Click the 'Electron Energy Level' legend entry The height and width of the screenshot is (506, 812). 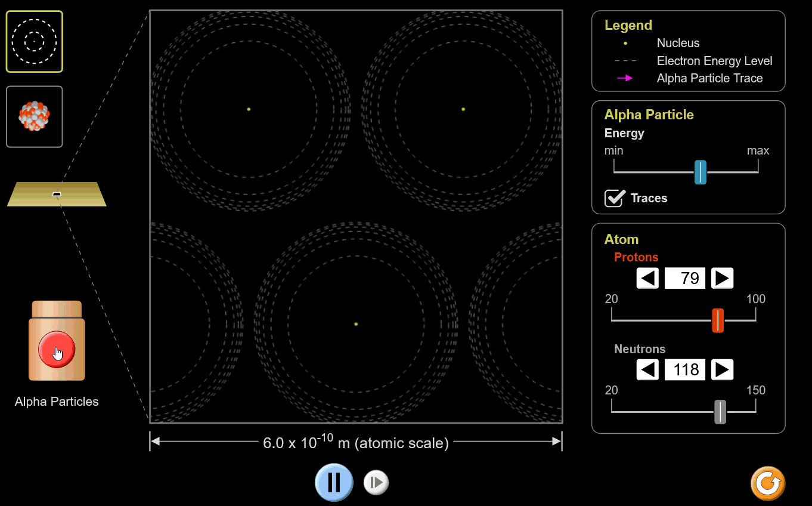pos(715,61)
